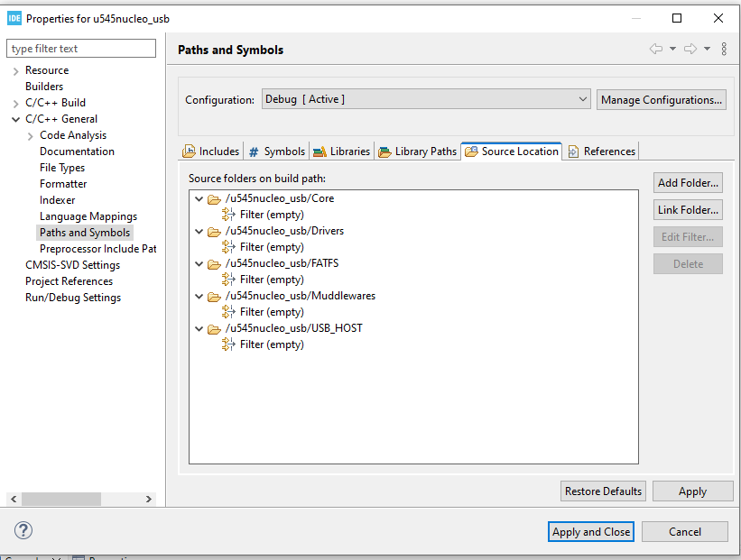Click the IDE icon in title bar
Image resolution: width=741 pixels, height=560 pixels.
[x=14, y=18]
